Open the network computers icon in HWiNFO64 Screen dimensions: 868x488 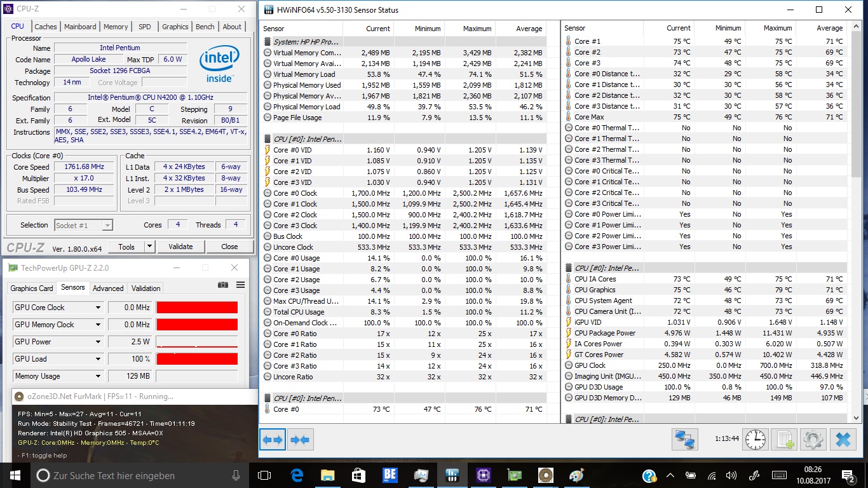(x=685, y=439)
